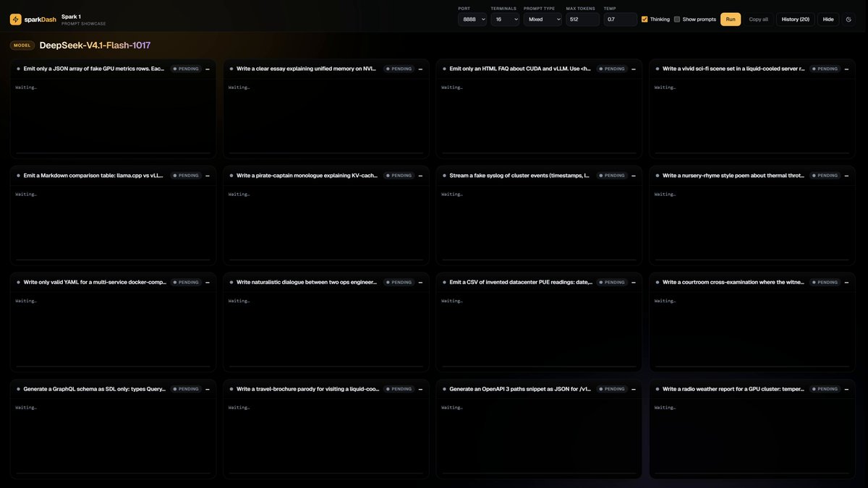This screenshot has width=868, height=488.
Task: Click the 'Write a pirate-captain monologue' prompt title
Action: click(307, 176)
